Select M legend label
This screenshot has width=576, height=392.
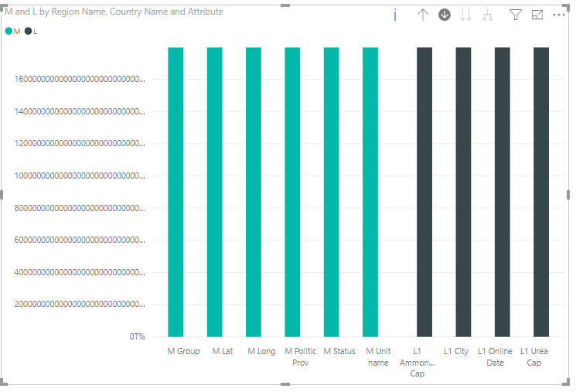point(17,32)
